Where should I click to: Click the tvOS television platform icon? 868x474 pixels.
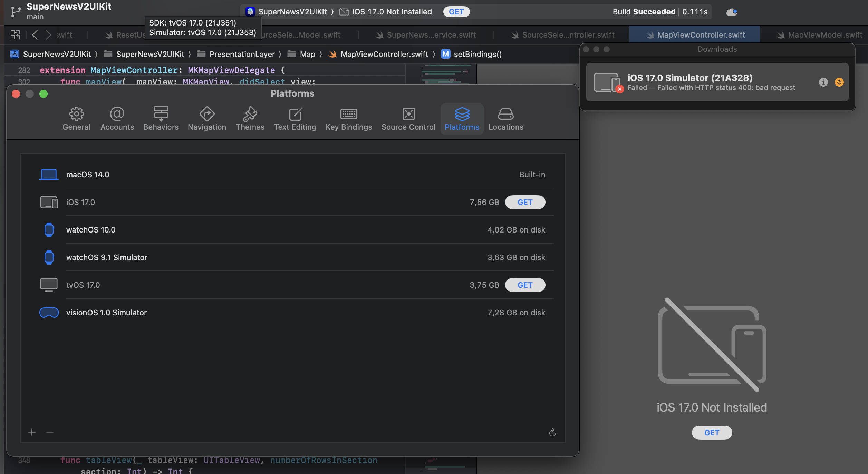pyautogui.click(x=49, y=285)
